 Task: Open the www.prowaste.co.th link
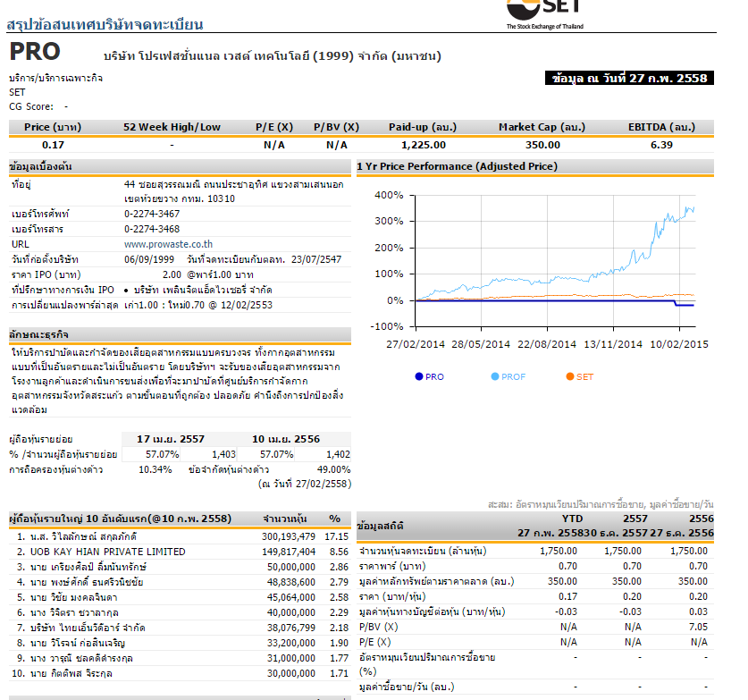click(168, 244)
